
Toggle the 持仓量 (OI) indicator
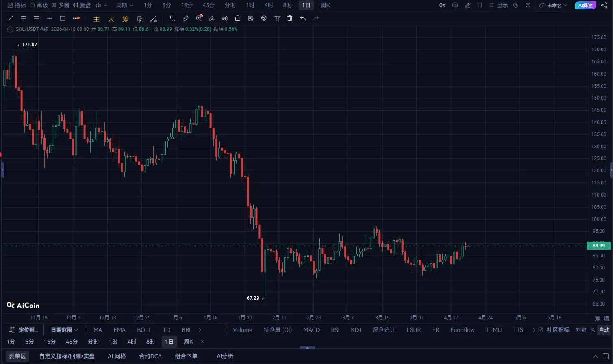point(278,330)
